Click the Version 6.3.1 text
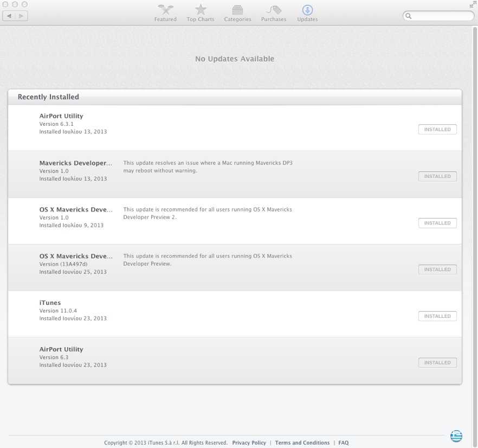 [56, 124]
